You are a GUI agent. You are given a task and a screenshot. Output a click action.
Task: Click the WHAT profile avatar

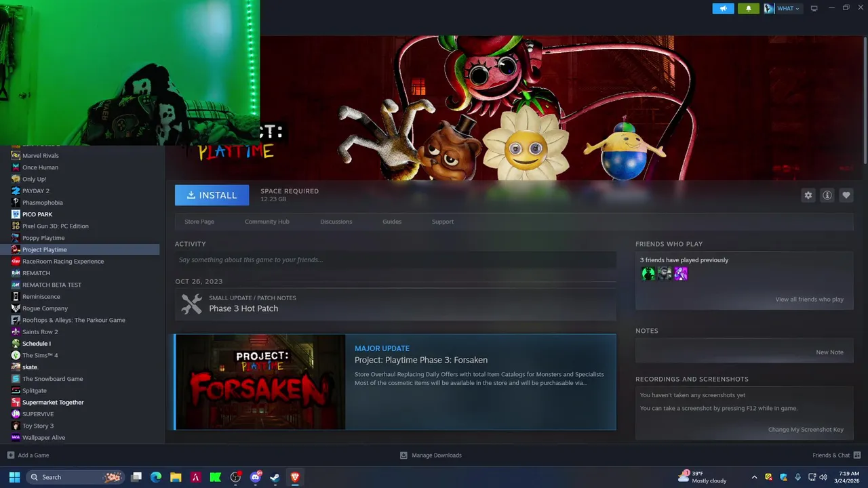pos(769,9)
